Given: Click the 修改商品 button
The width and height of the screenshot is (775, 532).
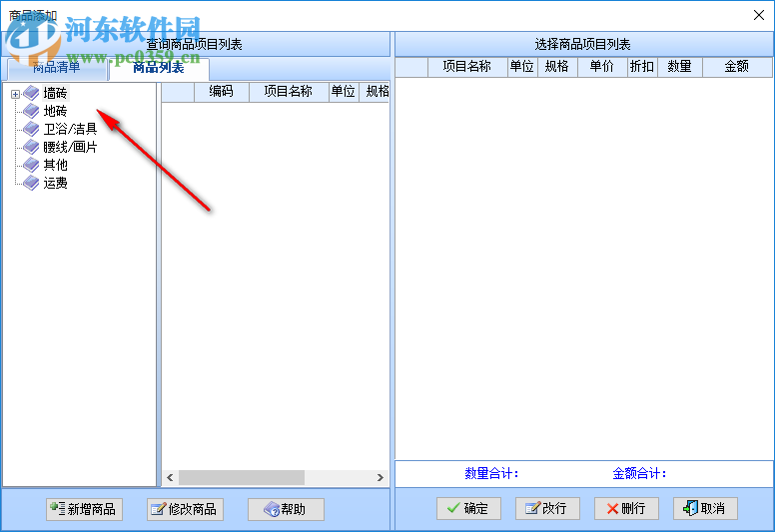Looking at the screenshot, I should pyautogui.click(x=185, y=509).
